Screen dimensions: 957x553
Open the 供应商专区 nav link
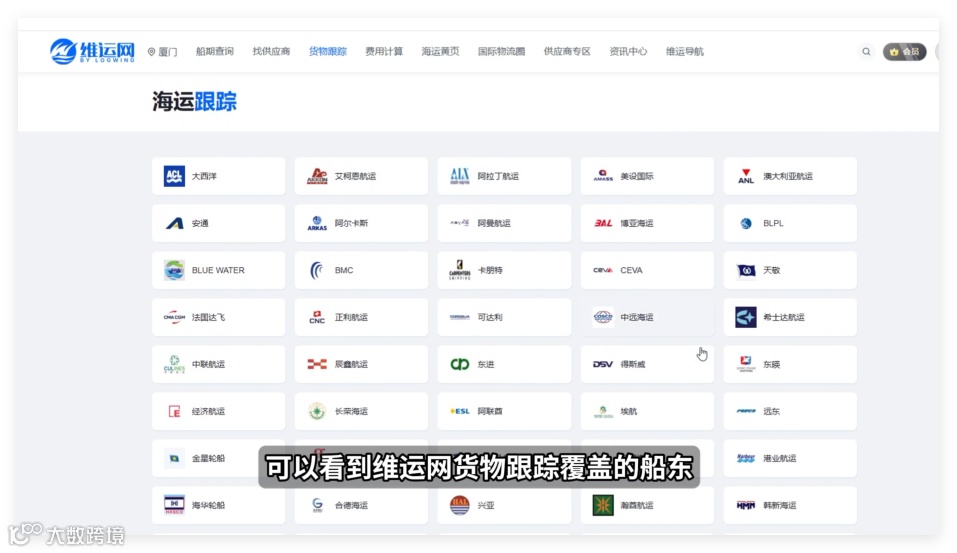[567, 51]
